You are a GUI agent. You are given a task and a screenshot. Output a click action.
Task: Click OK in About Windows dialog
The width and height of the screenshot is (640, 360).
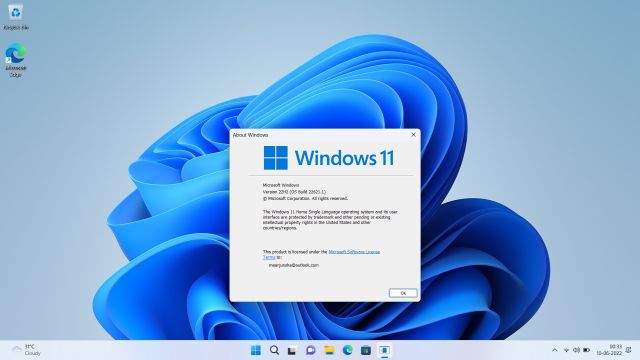tap(403, 293)
